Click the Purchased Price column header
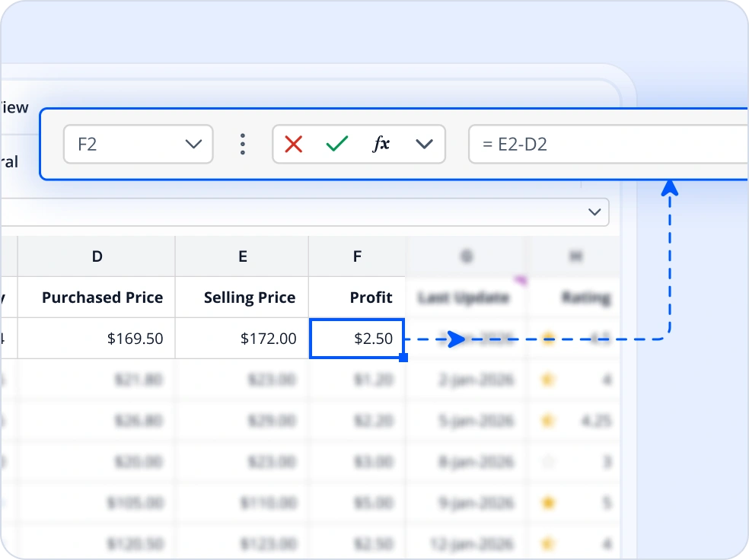749x560 pixels. pos(102,297)
